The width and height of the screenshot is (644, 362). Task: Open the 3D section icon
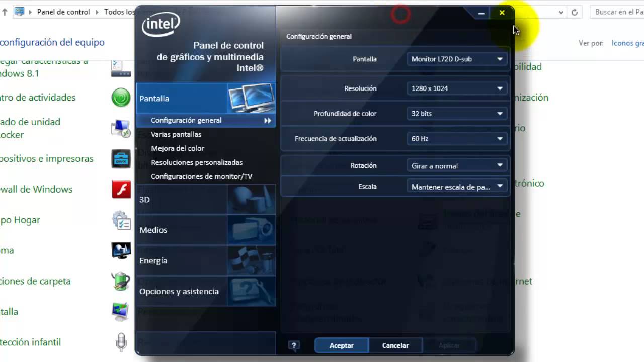pos(251,199)
